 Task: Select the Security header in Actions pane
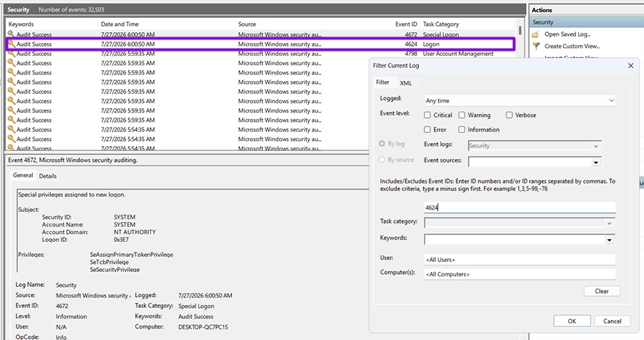click(x=587, y=22)
